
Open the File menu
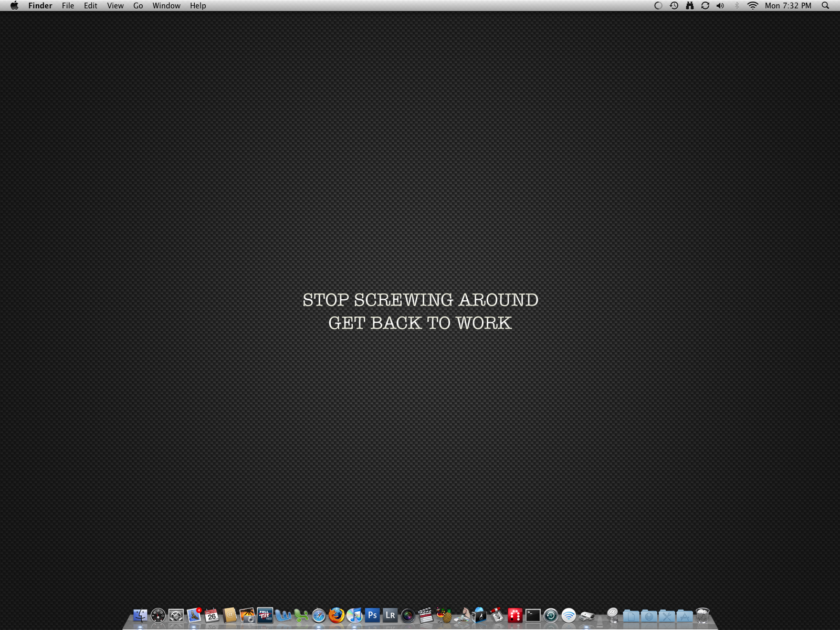68,6
